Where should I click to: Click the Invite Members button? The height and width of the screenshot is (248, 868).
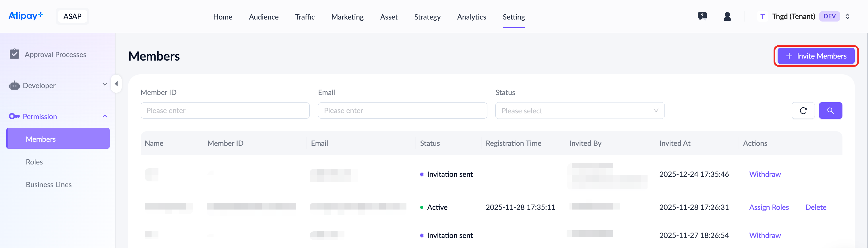(816, 56)
